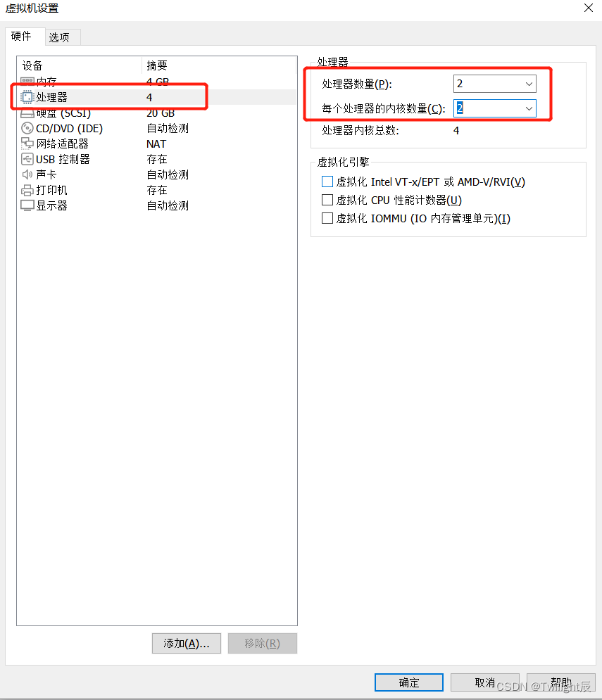The width and height of the screenshot is (602, 700).
Task: Click the 处理器 processor chip icon
Action: tap(27, 97)
